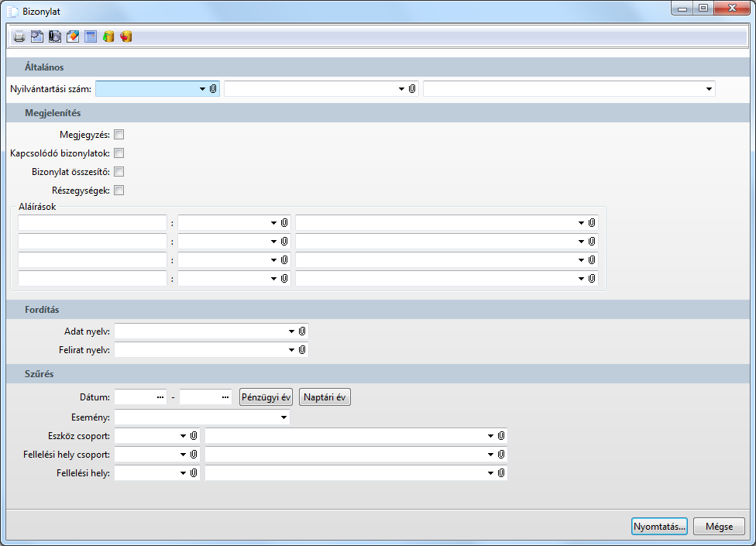Open the middle Nyilvántartási szám dropdown arrow
The height and width of the screenshot is (546, 756).
(x=401, y=89)
